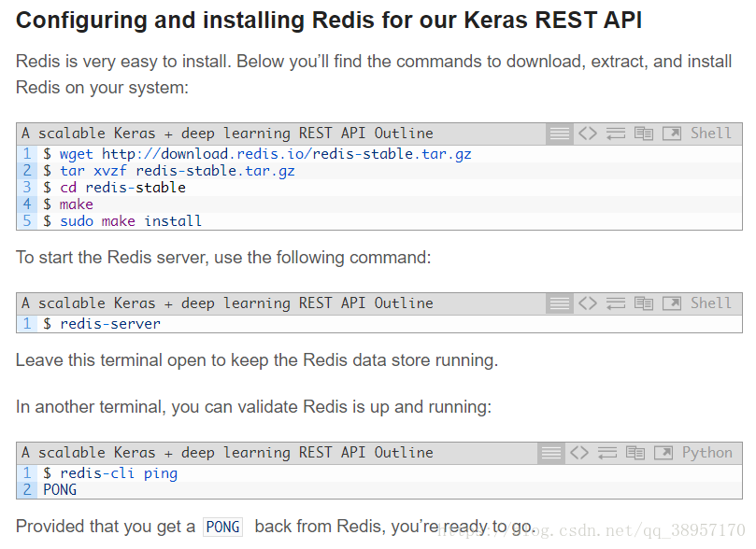Toggle line numbers in first code block
Image resolution: width=756 pixels, height=549 pixels.
pos(559,134)
